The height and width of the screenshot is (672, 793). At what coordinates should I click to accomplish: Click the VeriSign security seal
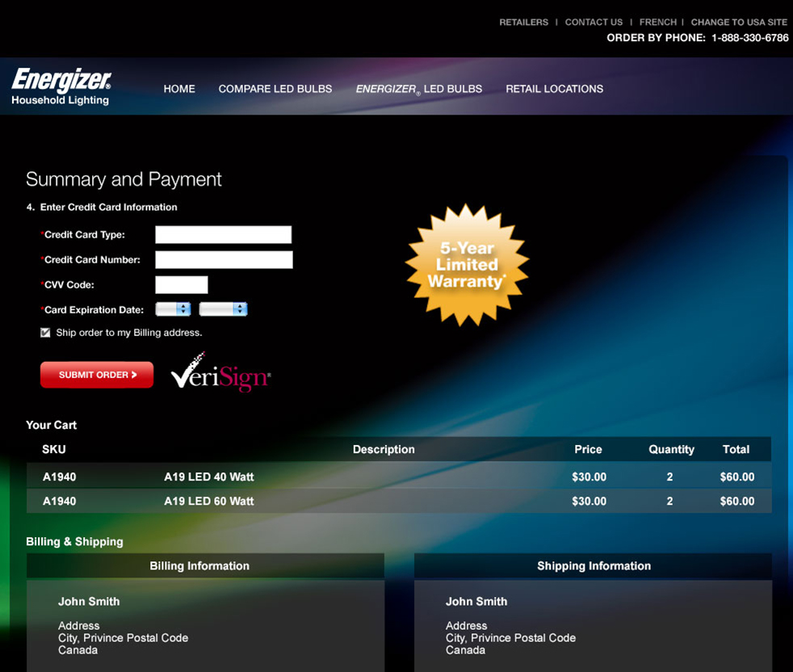220,373
